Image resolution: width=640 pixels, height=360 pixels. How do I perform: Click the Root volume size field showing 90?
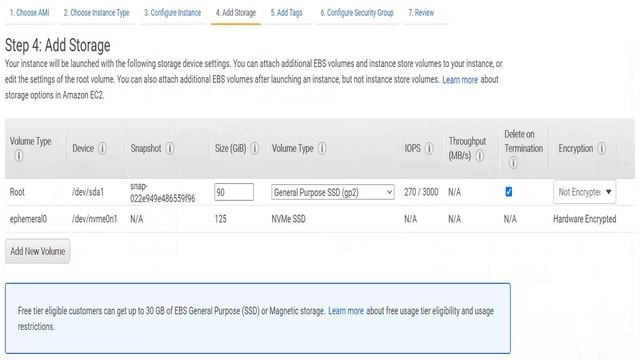(234, 192)
